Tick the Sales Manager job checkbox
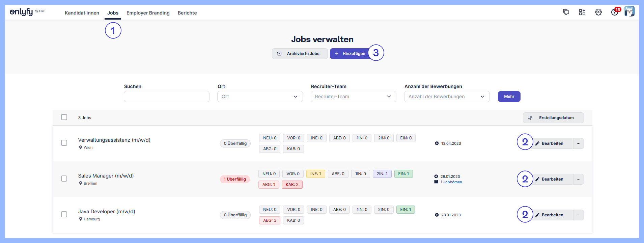 click(x=64, y=179)
